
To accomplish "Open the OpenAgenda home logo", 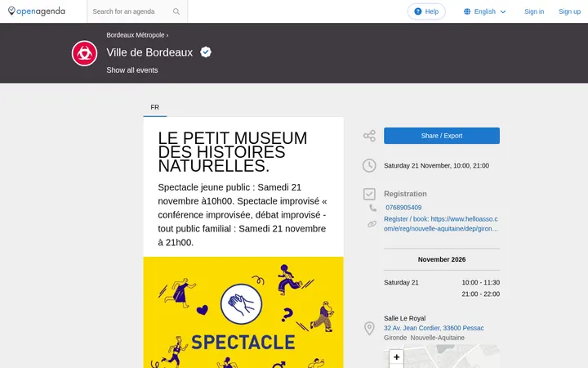I will (37, 11).
